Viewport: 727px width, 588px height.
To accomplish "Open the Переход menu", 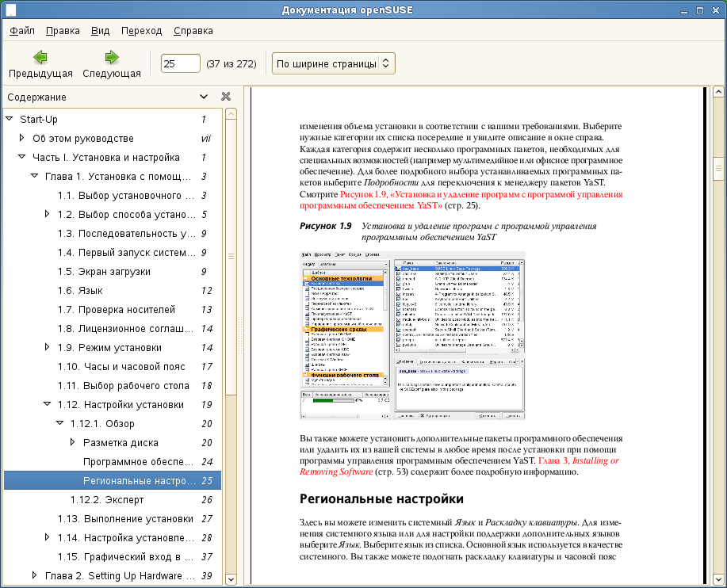I will click(x=141, y=31).
